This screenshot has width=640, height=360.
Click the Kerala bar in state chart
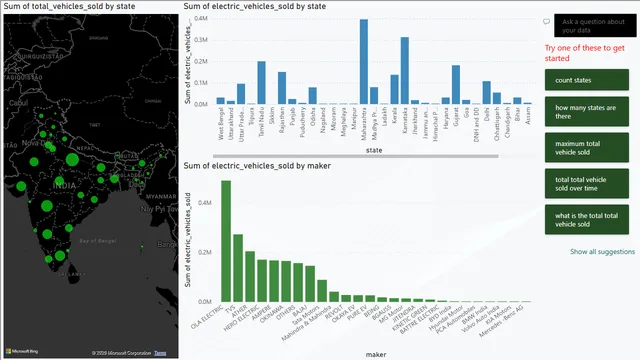pyautogui.click(x=394, y=89)
